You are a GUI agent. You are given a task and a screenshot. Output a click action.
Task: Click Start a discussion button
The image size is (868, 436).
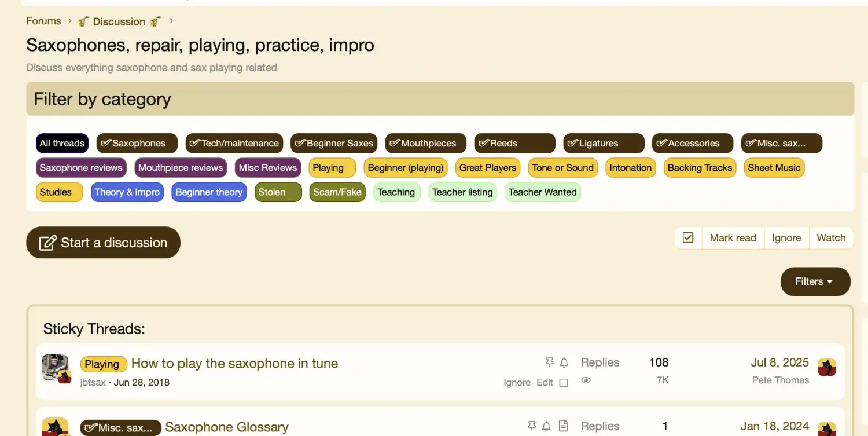pyautogui.click(x=103, y=243)
